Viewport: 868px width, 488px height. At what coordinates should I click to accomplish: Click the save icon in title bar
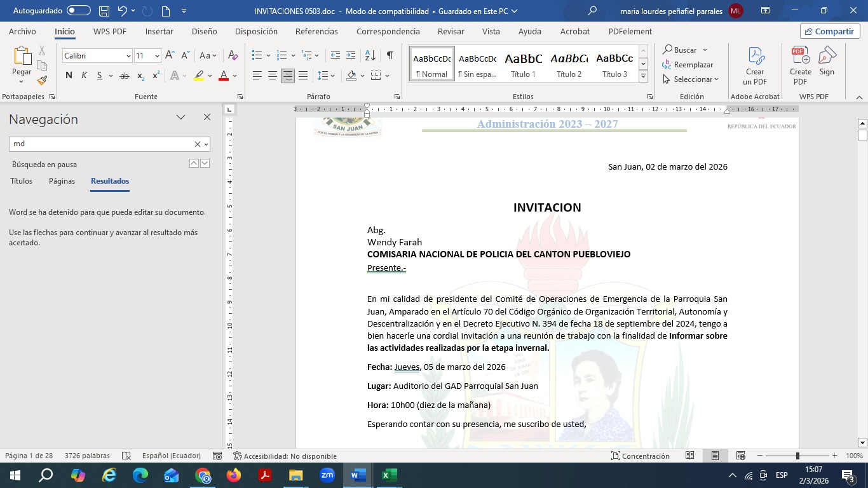[x=104, y=11]
